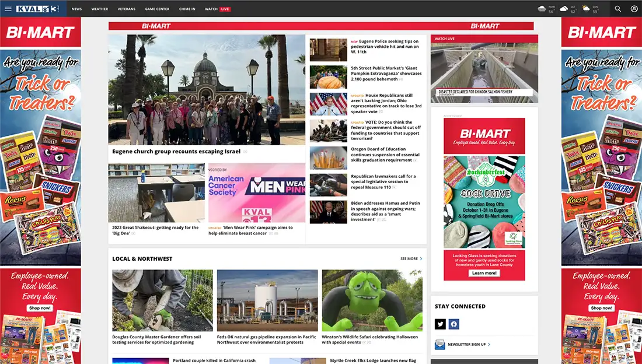Click the current weather cloud icon
Screen dimensions: 642x364
click(x=542, y=9)
